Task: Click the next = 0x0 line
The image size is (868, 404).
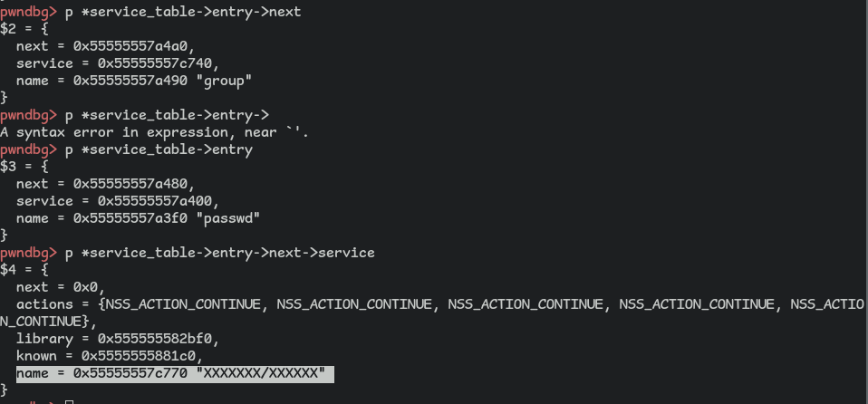Action: tap(61, 287)
